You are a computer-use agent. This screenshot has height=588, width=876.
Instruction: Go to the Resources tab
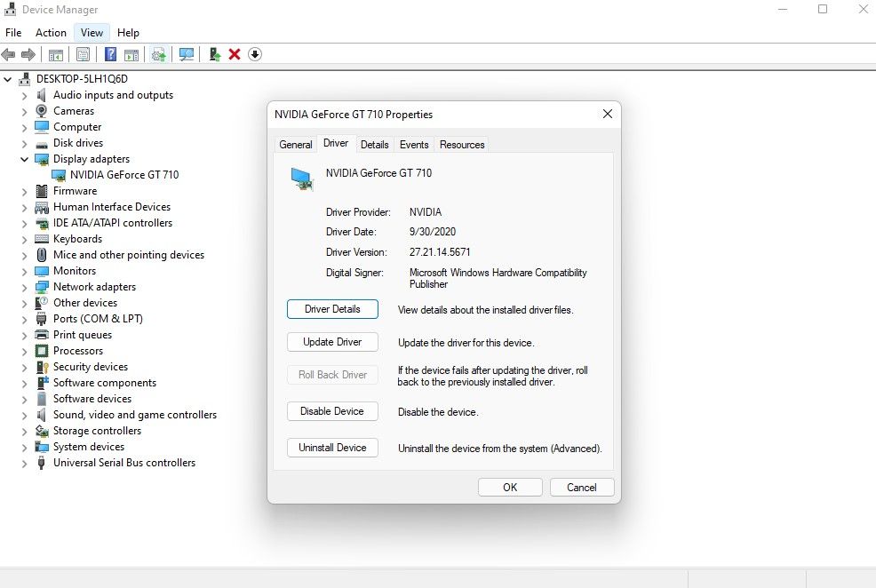click(x=462, y=145)
